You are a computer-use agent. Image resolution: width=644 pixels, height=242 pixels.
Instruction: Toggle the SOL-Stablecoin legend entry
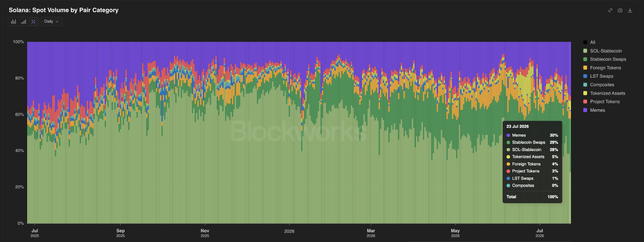(x=602, y=51)
